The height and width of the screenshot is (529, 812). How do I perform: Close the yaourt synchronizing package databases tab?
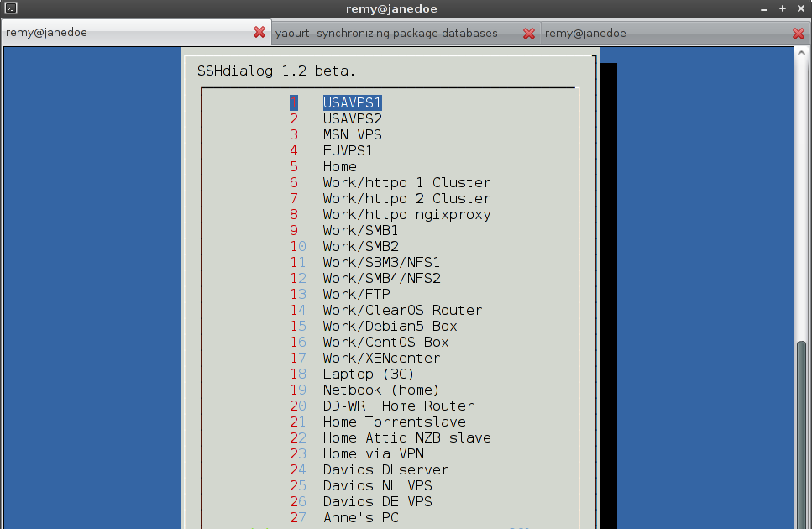(529, 33)
